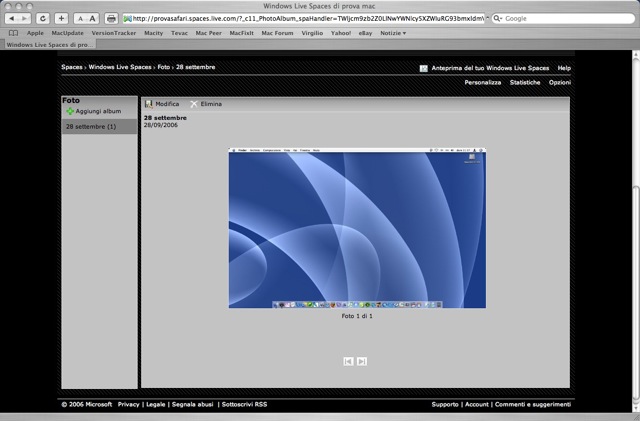Viewport: 640px width, 421px height.
Task: Open Anteprima del tuo Windows Live Spaces
Action: click(x=490, y=68)
